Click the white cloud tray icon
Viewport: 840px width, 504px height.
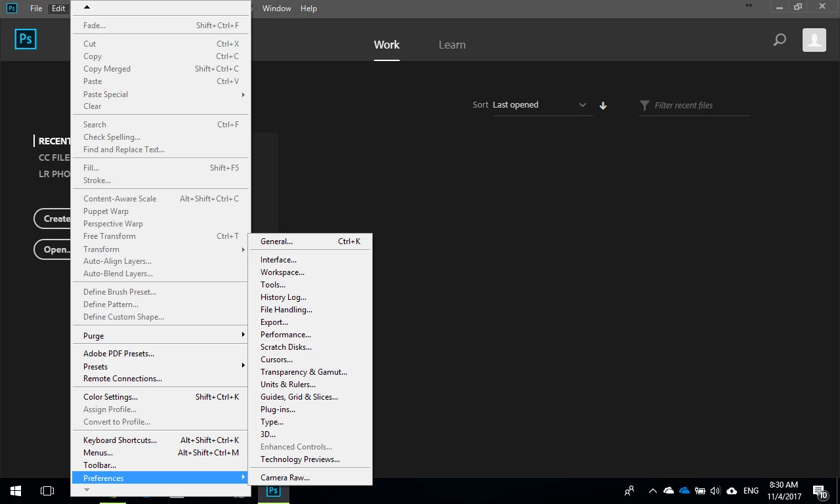click(669, 491)
